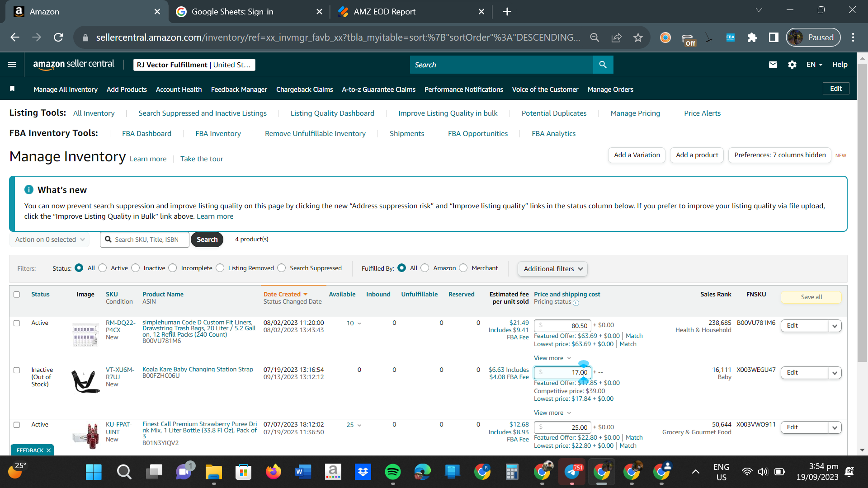Bookmark this page with the star icon
This screenshot has width=868, height=488.
coord(638,38)
